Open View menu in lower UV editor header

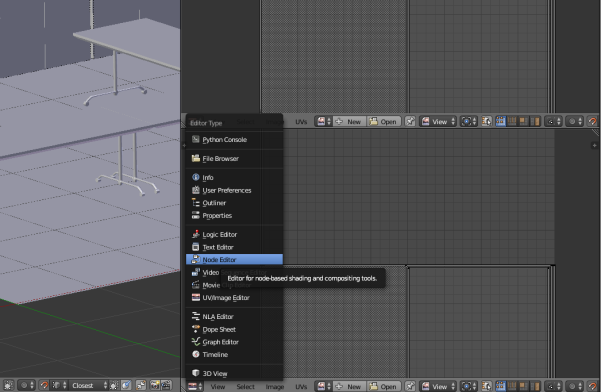tap(218, 387)
